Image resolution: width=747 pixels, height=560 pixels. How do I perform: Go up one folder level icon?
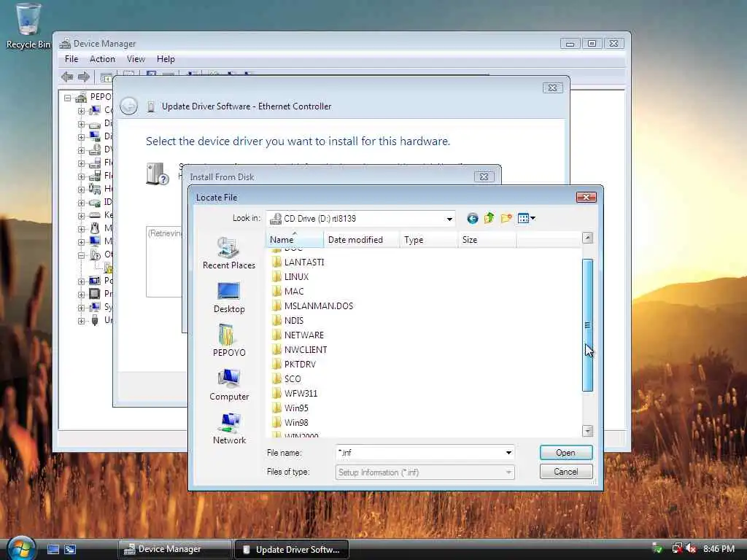(x=489, y=218)
